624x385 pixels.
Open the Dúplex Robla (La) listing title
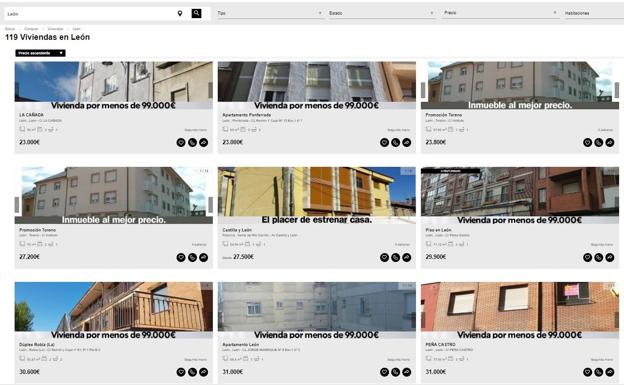[37, 344]
